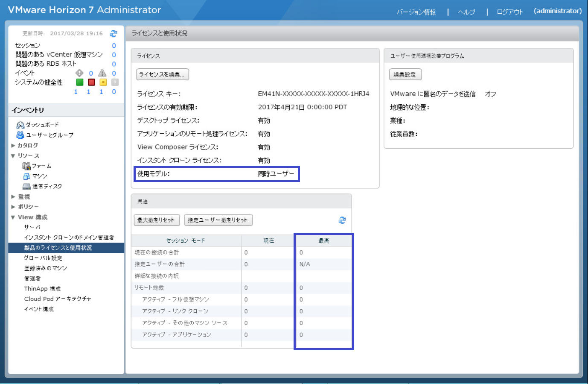Click the マシン machine icon
Viewport: 588px width, 384px height.
pos(26,176)
